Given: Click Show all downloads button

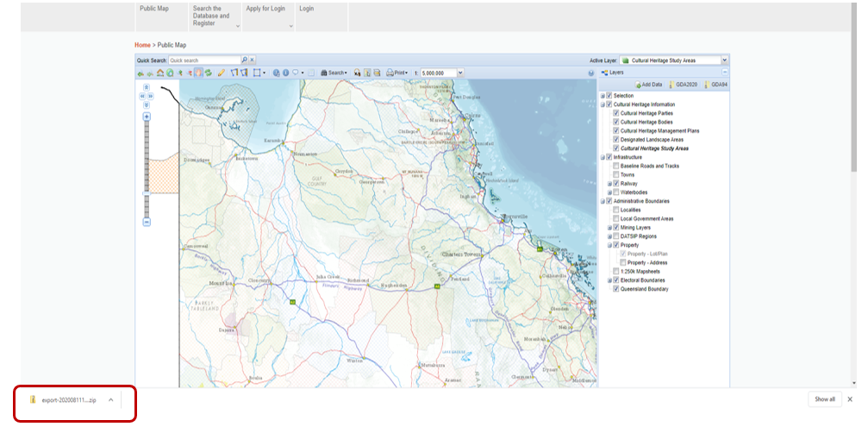Looking at the screenshot, I should click(825, 399).
